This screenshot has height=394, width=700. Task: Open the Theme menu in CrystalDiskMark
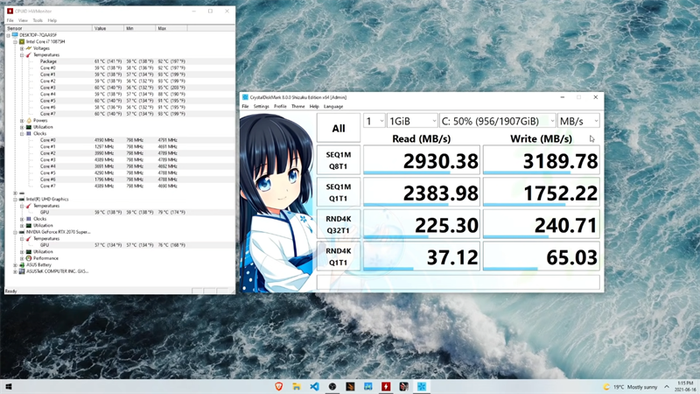[x=298, y=106]
